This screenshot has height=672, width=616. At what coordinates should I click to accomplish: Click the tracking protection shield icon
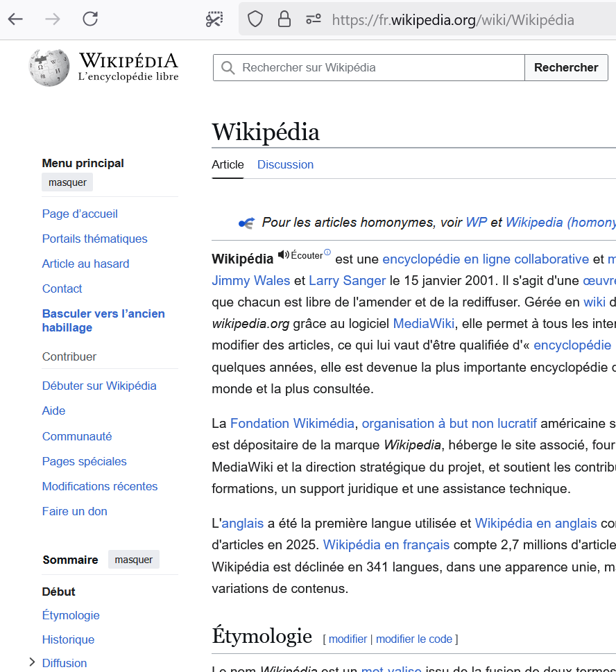pyautogui.click(x=255, y=19)
